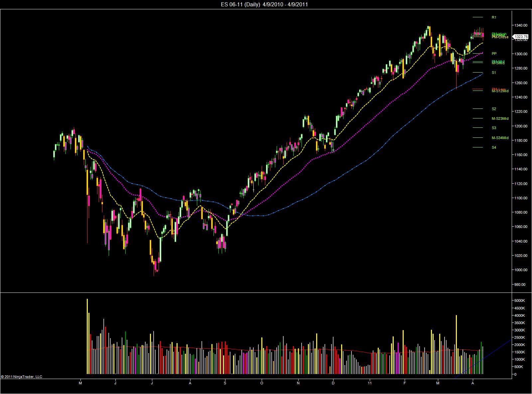The image size is (532, 394).
Task: Click the 1500K volume axis label
Action: pos(519,352)
